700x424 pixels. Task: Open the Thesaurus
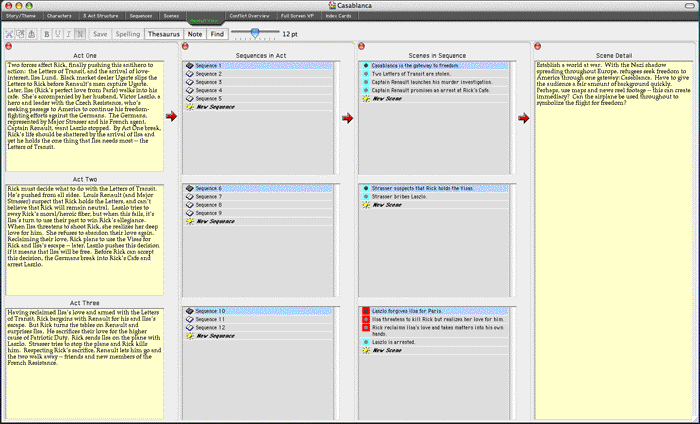[164, 34]
